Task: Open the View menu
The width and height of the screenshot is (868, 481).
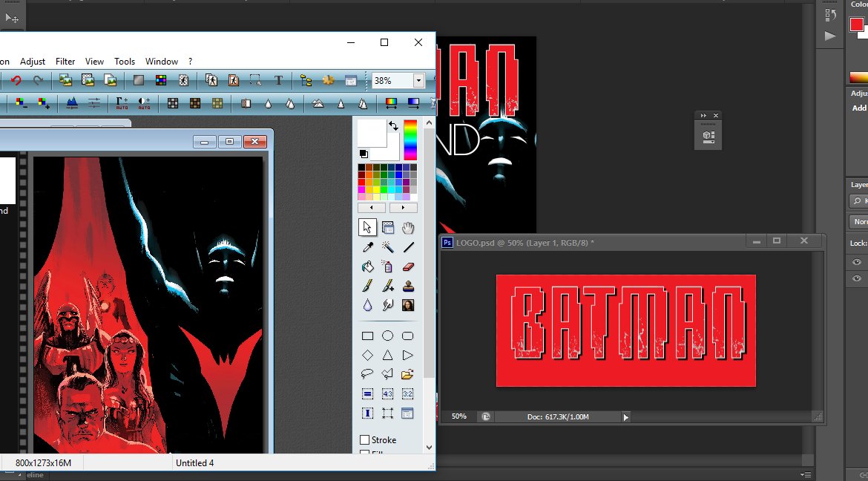Action: [x=95, y=62]
